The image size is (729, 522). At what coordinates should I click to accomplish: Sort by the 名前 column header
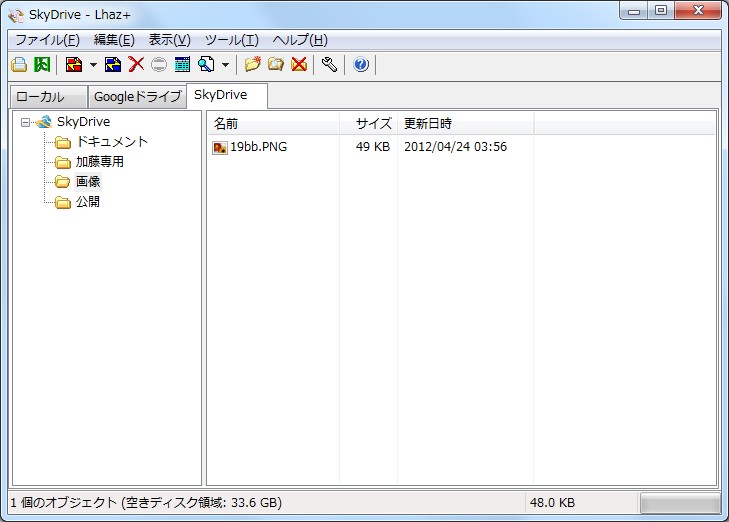tap(273, 124)
